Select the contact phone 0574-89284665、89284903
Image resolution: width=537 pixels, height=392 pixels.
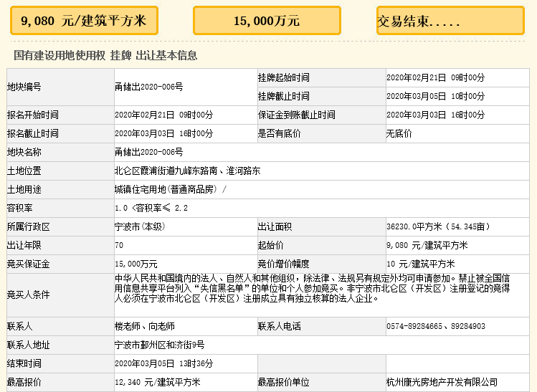435,326
